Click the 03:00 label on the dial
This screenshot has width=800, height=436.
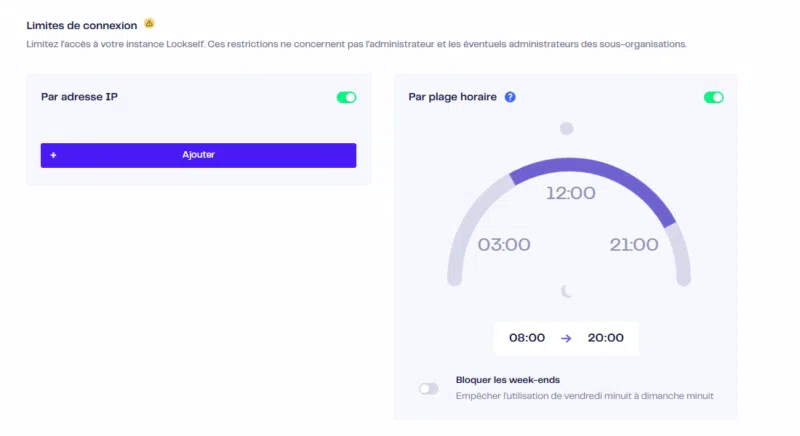point(504,245)
